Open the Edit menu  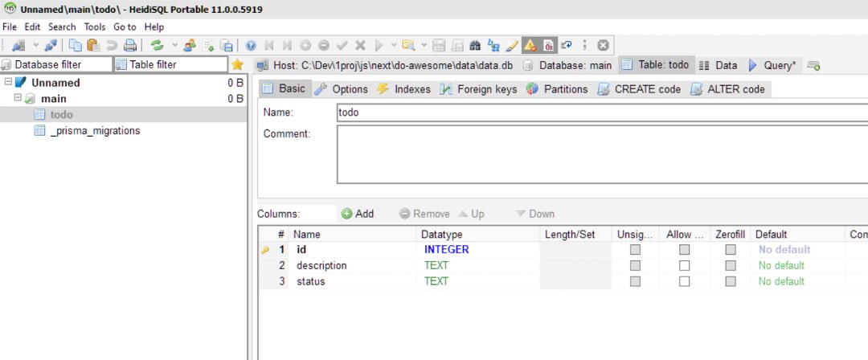pyautogui.click(x=32, y=27)
